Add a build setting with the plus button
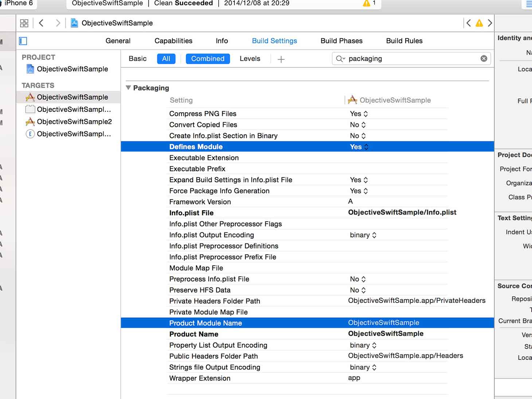 click(281, 59)
